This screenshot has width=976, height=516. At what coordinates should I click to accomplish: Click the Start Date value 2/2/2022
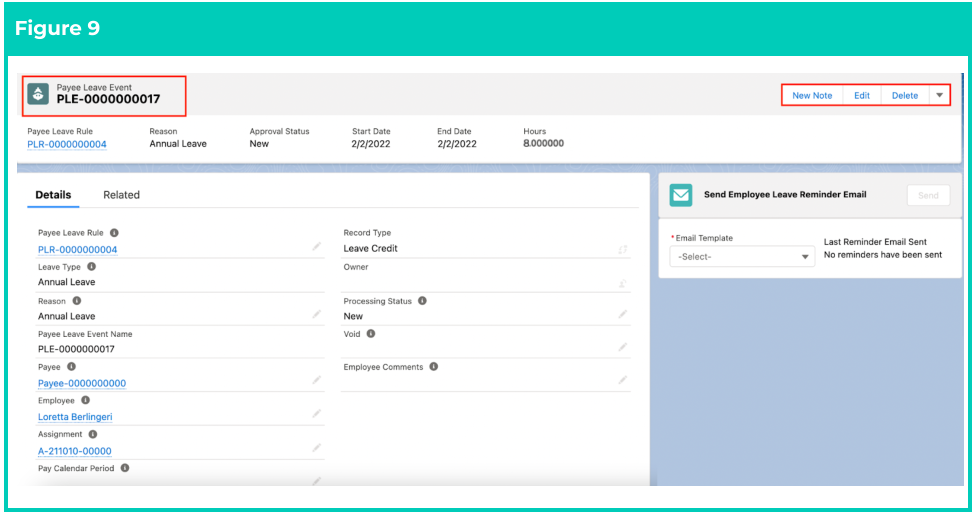(371, 144)
